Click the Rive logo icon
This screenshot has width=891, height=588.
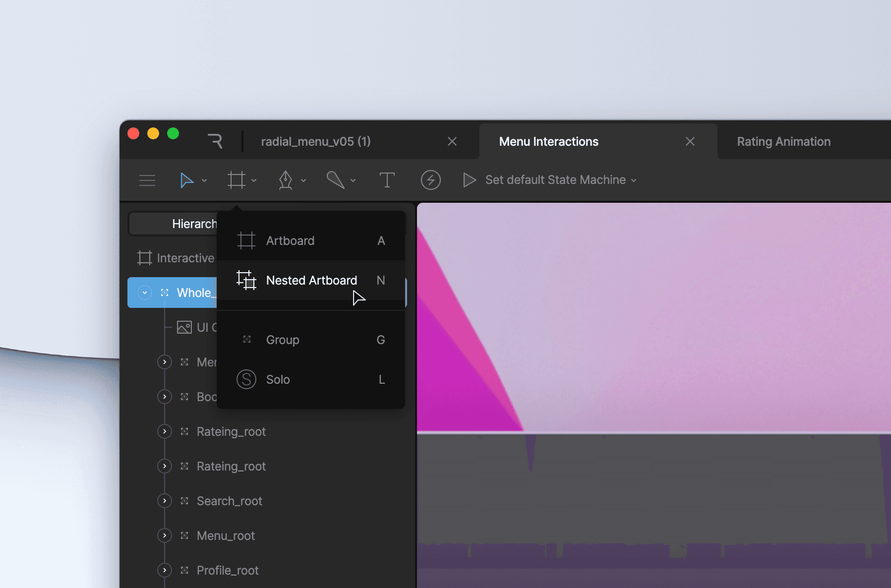pyautogui.click(x=215, y=141)
